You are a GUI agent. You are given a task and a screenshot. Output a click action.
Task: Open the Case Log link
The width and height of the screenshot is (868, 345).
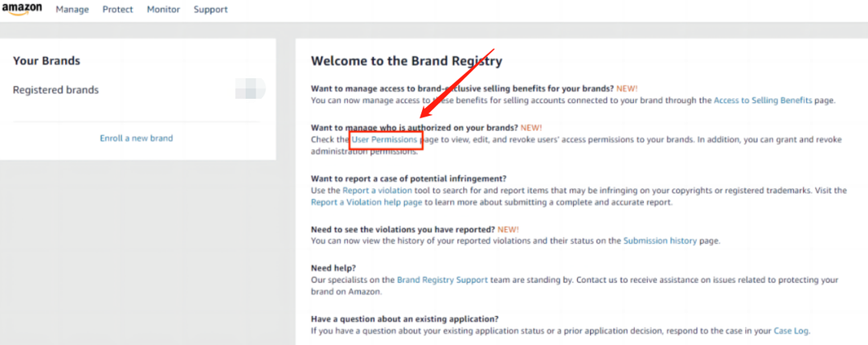791,331
